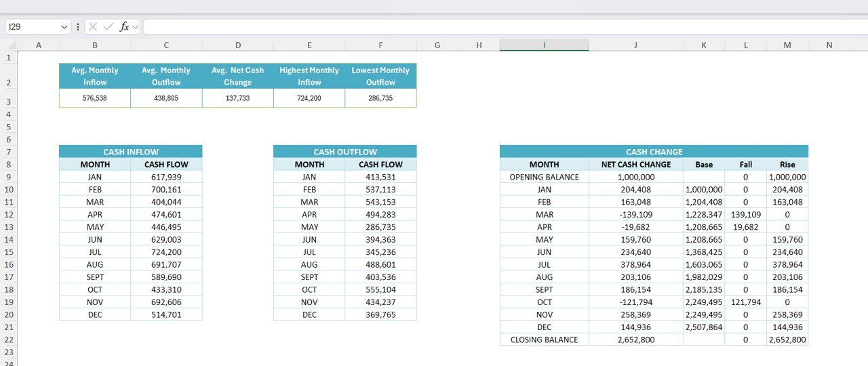Open Insert Function via the fx icon
Screen dimensions: 868x366
pos(124,26)
